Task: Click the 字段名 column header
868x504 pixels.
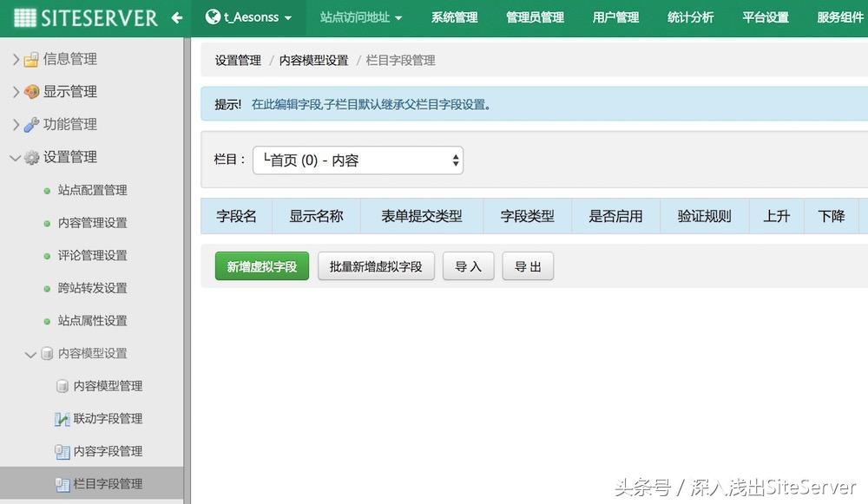Action: point(236,216)
